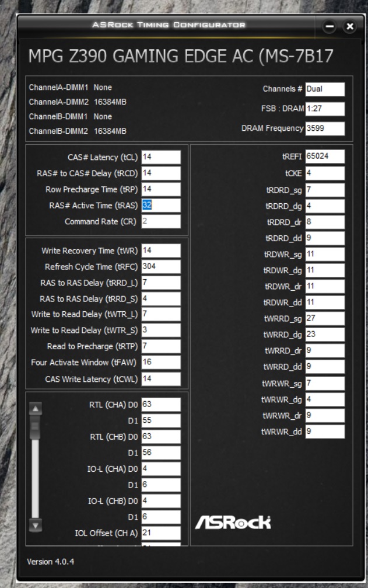368x588 pixels.
Task: Click the DRAM Frequency field
Action: [325, 128]
